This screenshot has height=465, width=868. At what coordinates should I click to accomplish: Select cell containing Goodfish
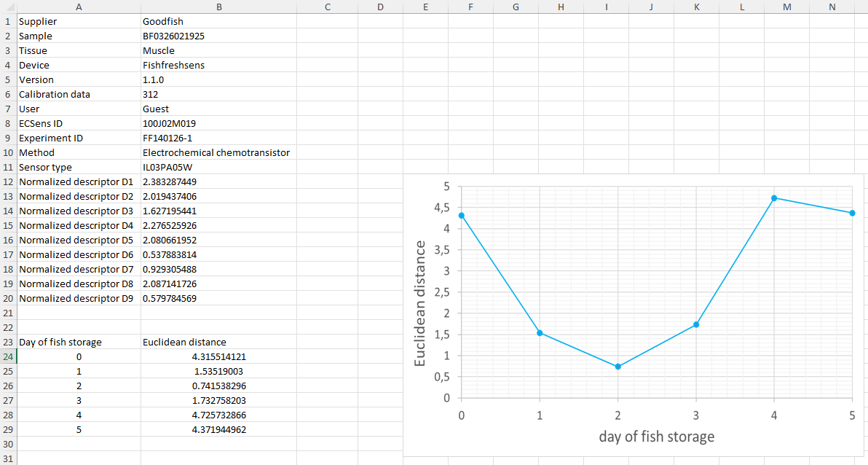coord(218,22)
